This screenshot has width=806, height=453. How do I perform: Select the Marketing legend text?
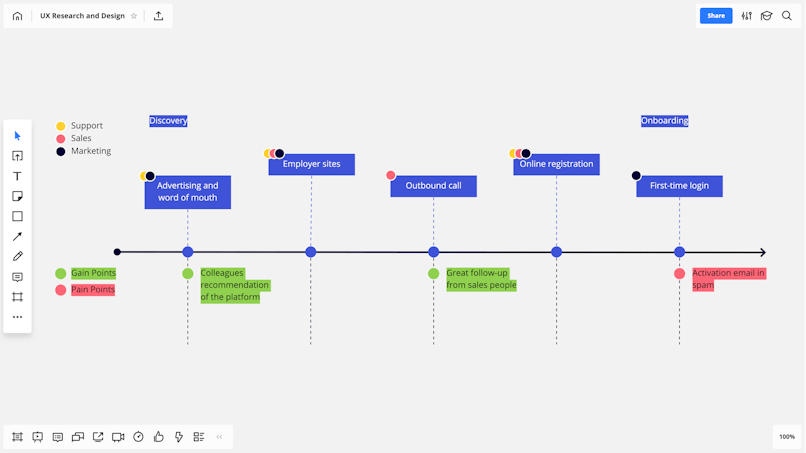coord(91,151)
